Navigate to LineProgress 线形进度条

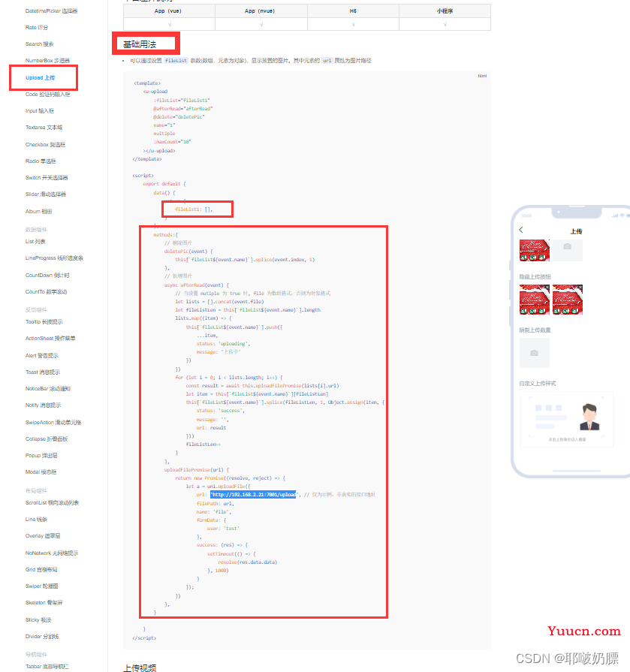(54, 258)
